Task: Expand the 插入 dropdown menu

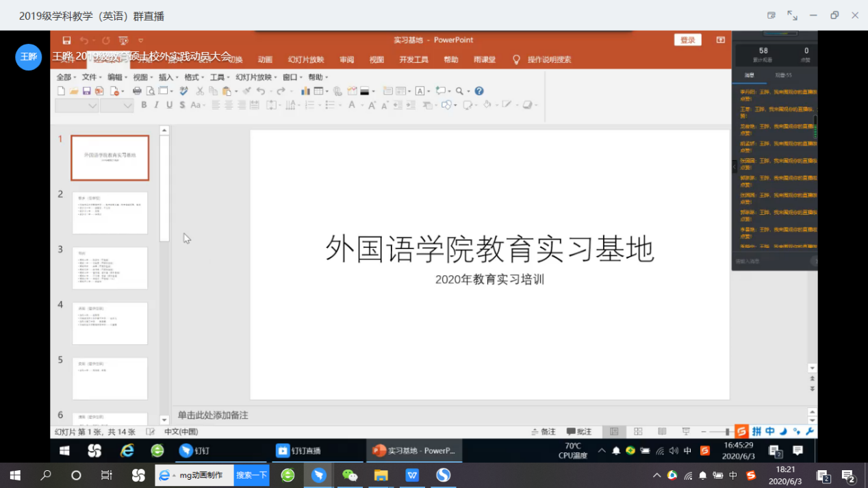Action: click(x=168, y=77)
